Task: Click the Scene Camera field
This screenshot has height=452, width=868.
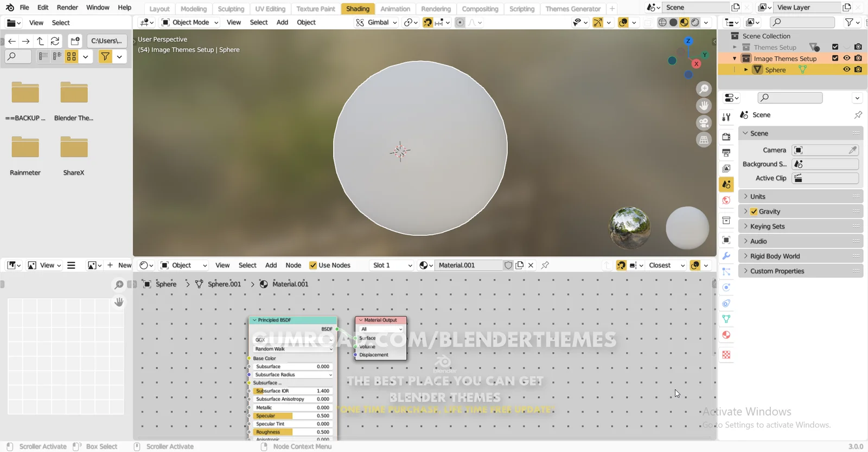Action: (x=825, y=150)
